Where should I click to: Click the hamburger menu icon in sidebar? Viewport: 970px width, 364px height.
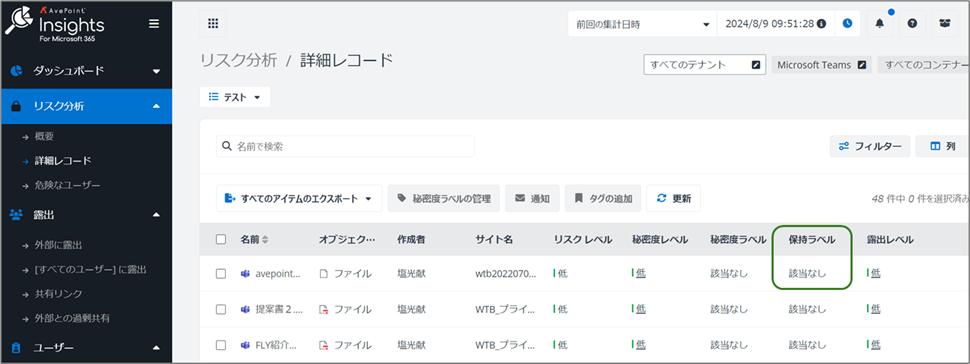coord(154,24)
